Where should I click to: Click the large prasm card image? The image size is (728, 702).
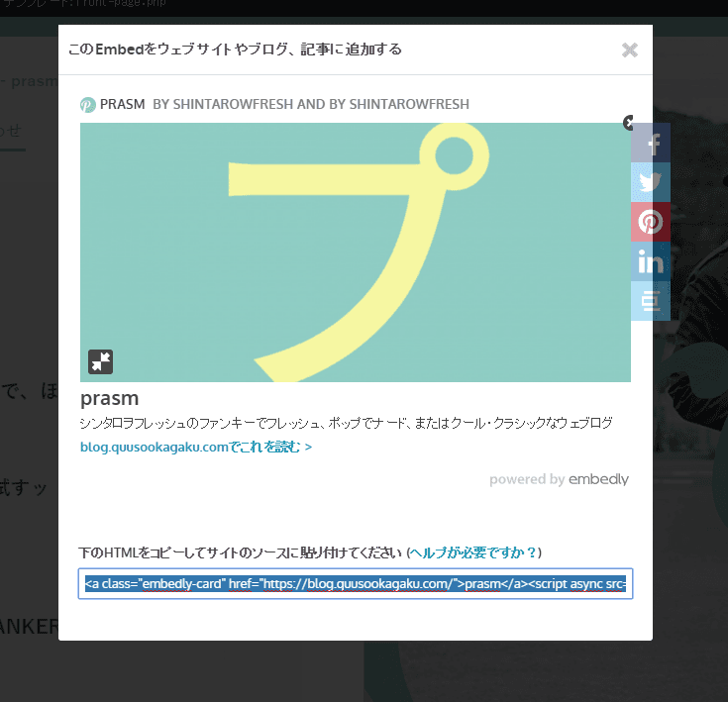coord(356,252)
